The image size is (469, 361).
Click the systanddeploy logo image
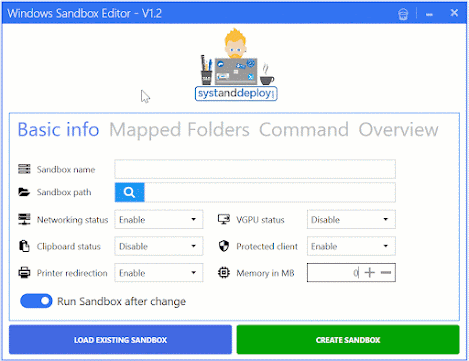[x=236, y=64]
